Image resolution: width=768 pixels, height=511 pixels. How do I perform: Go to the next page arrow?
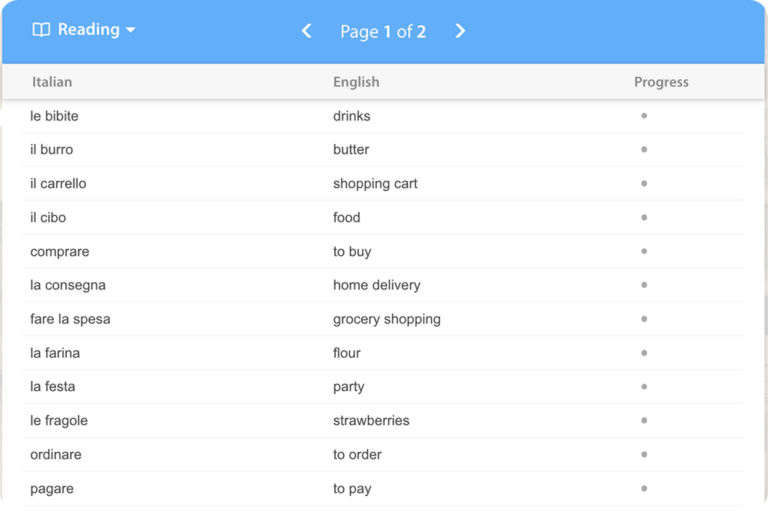coord(460,31)
